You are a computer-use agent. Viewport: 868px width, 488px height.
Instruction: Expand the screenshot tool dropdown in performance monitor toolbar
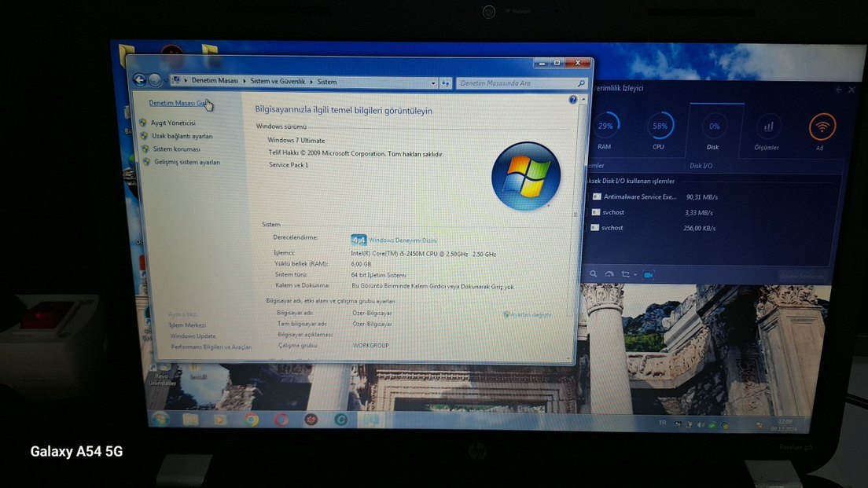[634, 273]
